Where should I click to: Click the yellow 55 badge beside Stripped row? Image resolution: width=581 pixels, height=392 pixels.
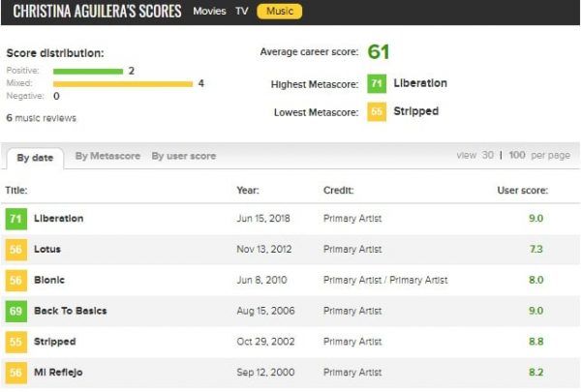pos(15,343)
